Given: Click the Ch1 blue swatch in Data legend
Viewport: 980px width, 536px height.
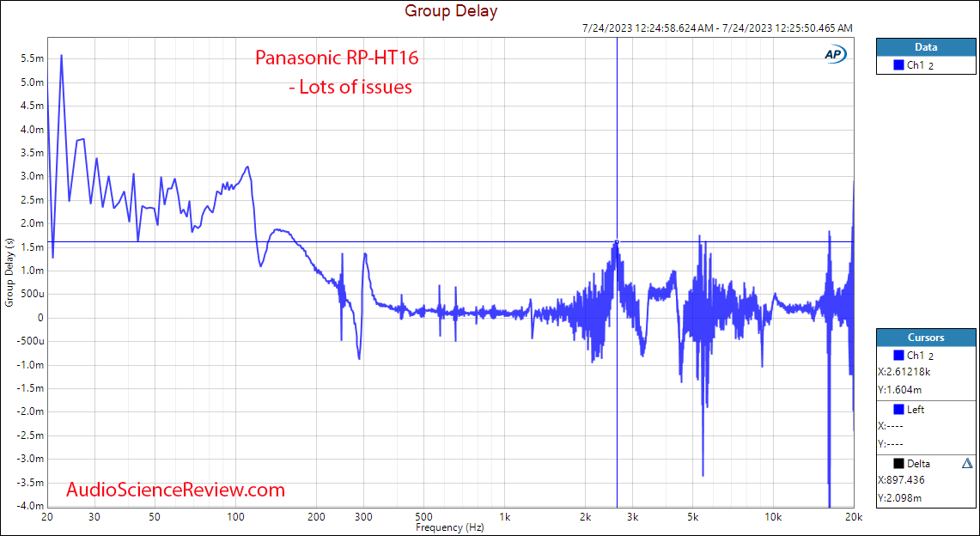Looking at the screenshot, I should click(899, 64).
